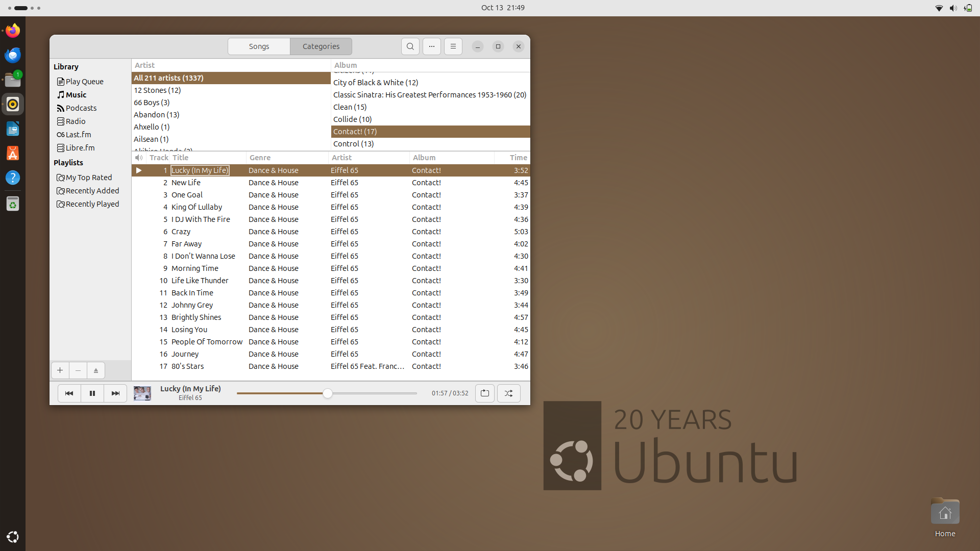Pause the current song
The image size is (980, 551).
tap(92, 393)
